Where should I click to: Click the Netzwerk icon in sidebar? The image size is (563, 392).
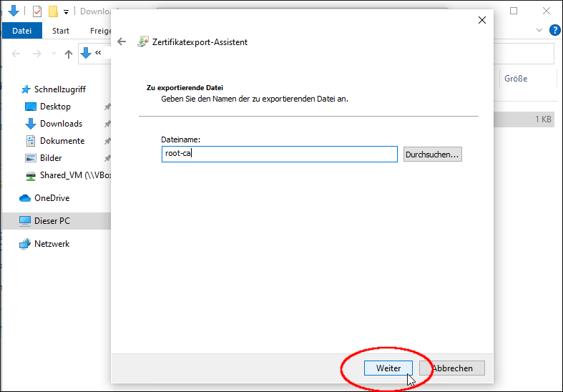coord(25,244)
